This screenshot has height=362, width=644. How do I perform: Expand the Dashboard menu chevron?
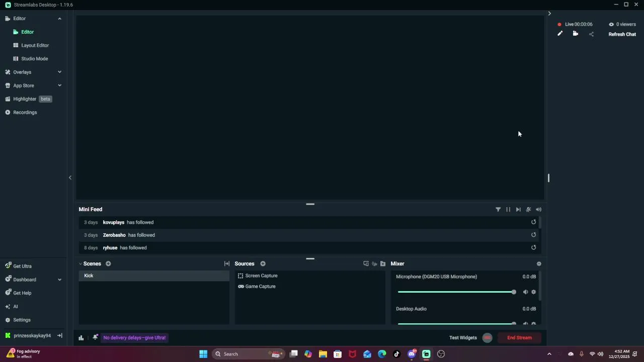pos(59,280)
